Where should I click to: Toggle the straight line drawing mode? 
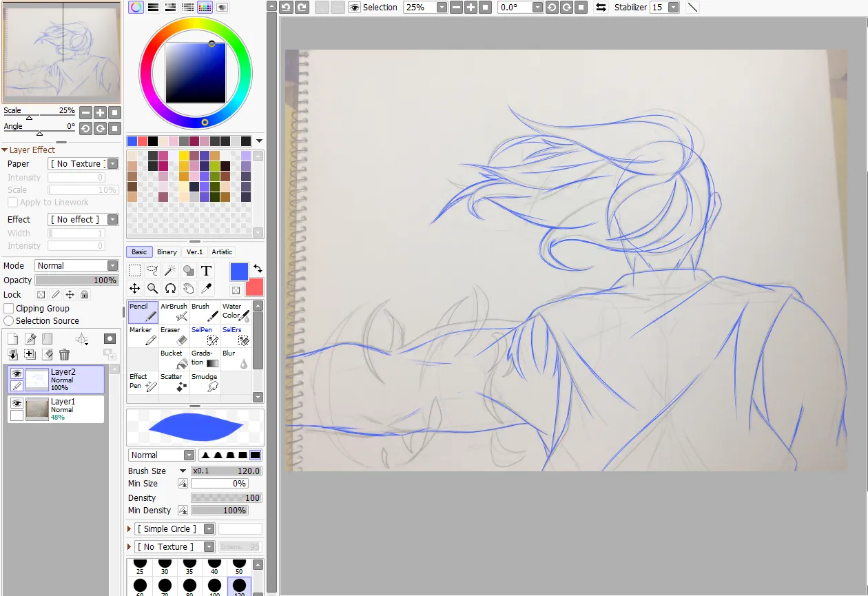click(x=692, y=7)
